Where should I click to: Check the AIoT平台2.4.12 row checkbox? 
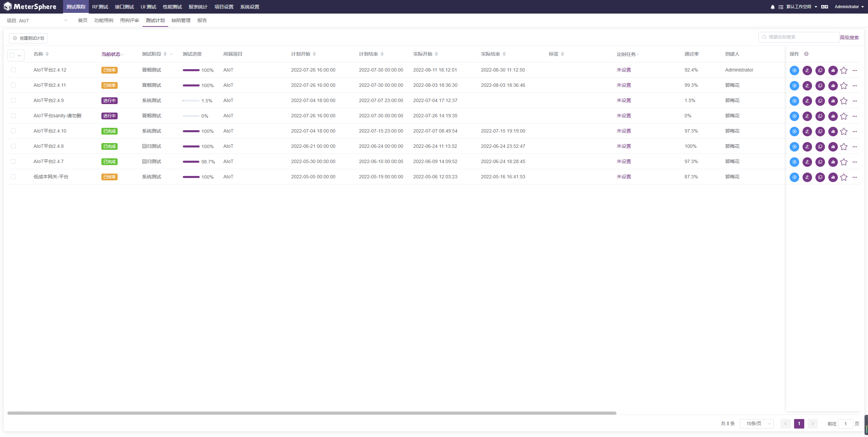(13, 70)
